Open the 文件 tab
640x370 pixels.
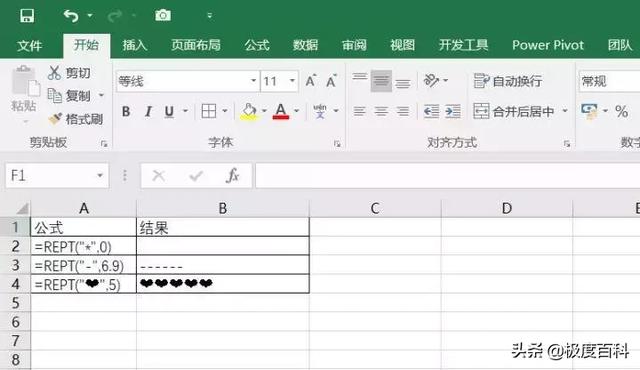[29, 45]
